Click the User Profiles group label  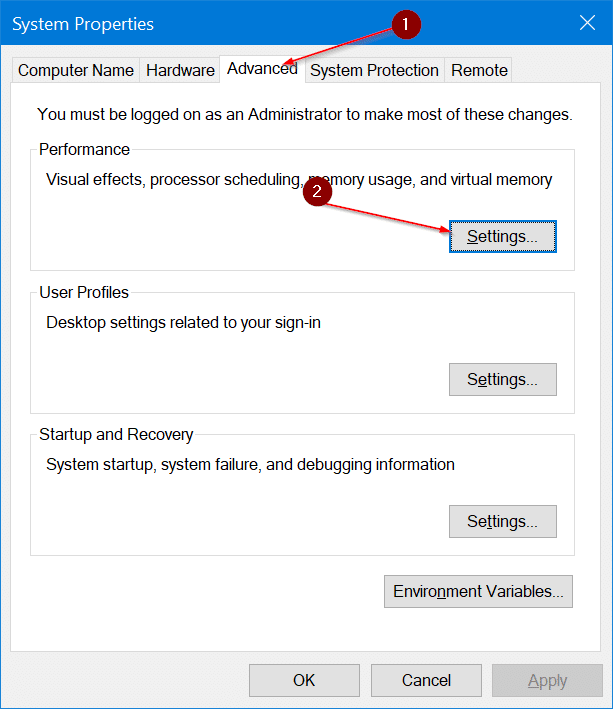84,292
